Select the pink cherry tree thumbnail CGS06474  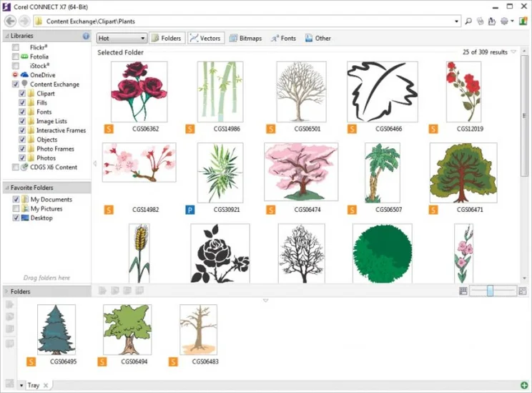[x=301, y=172]
